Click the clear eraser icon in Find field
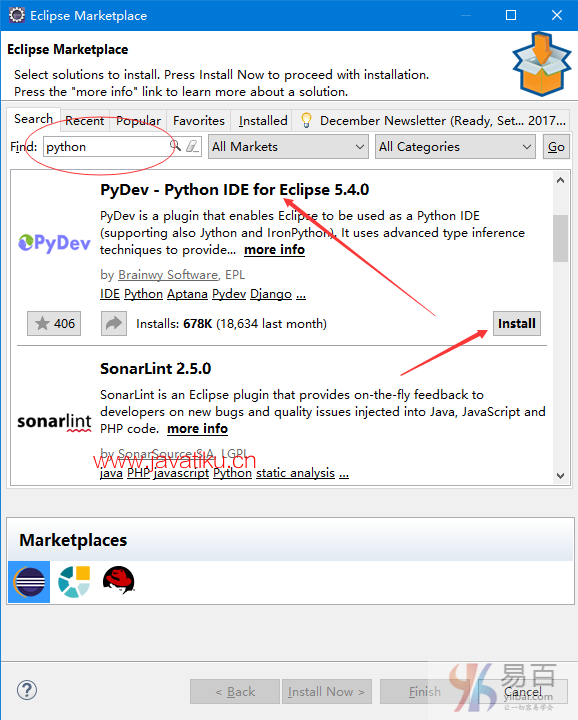578x720 pixels. [192, 146]
